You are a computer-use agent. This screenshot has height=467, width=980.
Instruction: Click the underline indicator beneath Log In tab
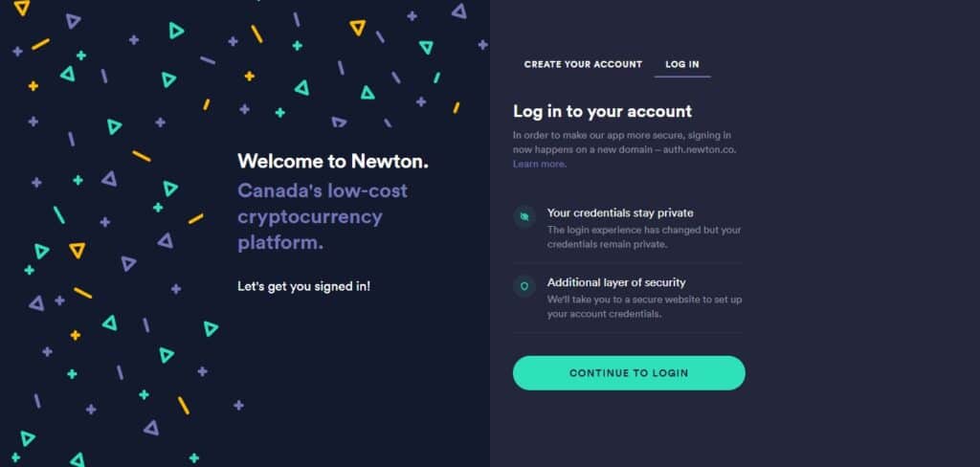click(682, 77)
